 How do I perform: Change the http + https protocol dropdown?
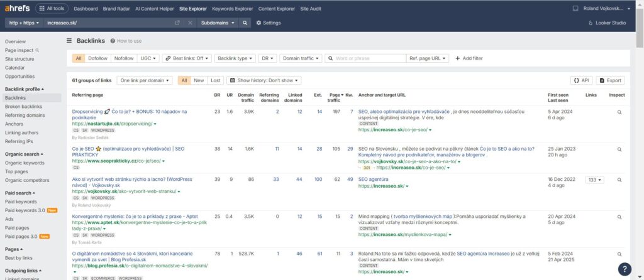pyautogui.click(x=25, y=23)
